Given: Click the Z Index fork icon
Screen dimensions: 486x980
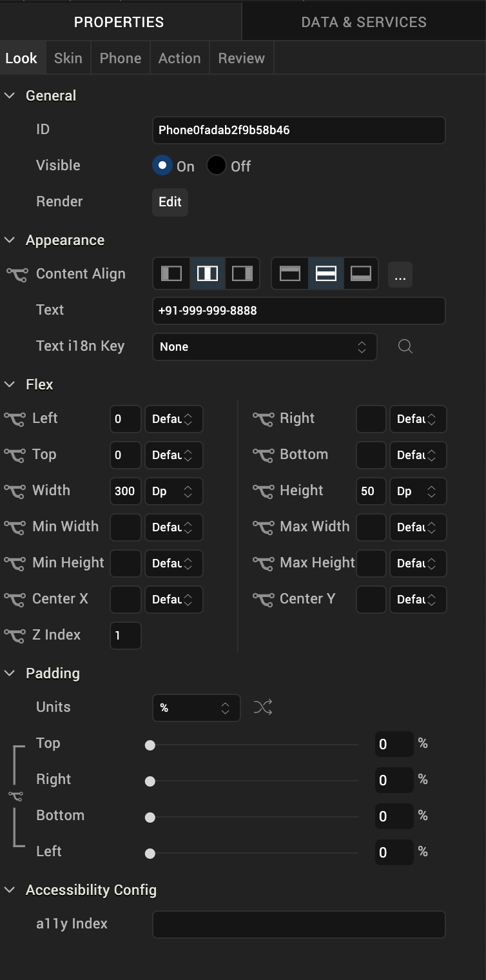Looking at the screenshot, I should tap(15, 636).
